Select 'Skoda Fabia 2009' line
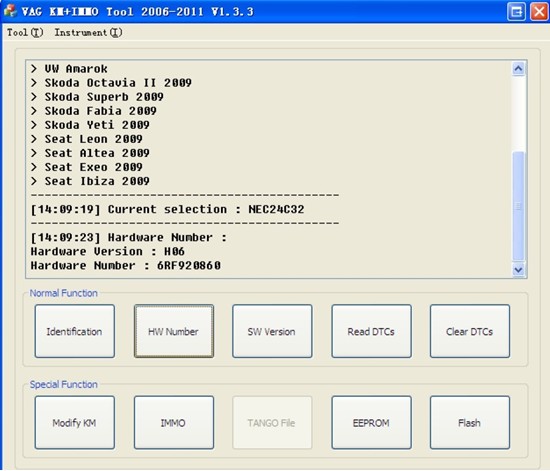The image size is (550, 471). [x=94, y=111]
